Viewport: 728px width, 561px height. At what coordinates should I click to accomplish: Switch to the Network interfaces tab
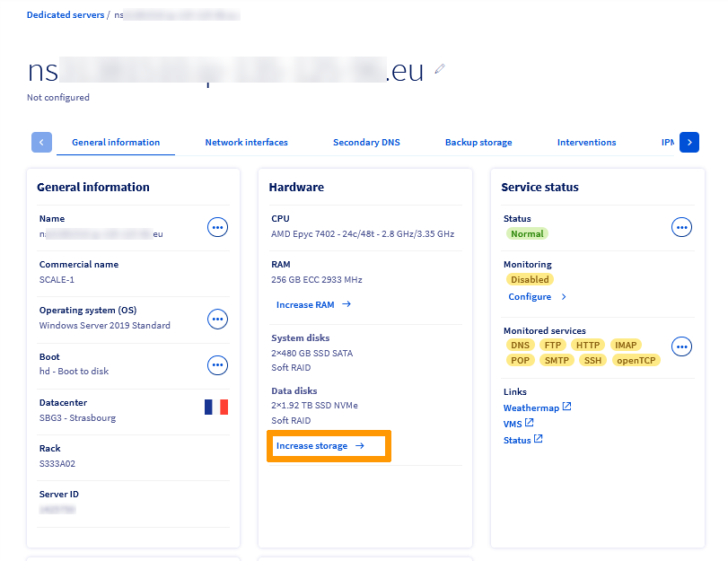[246, 143]
